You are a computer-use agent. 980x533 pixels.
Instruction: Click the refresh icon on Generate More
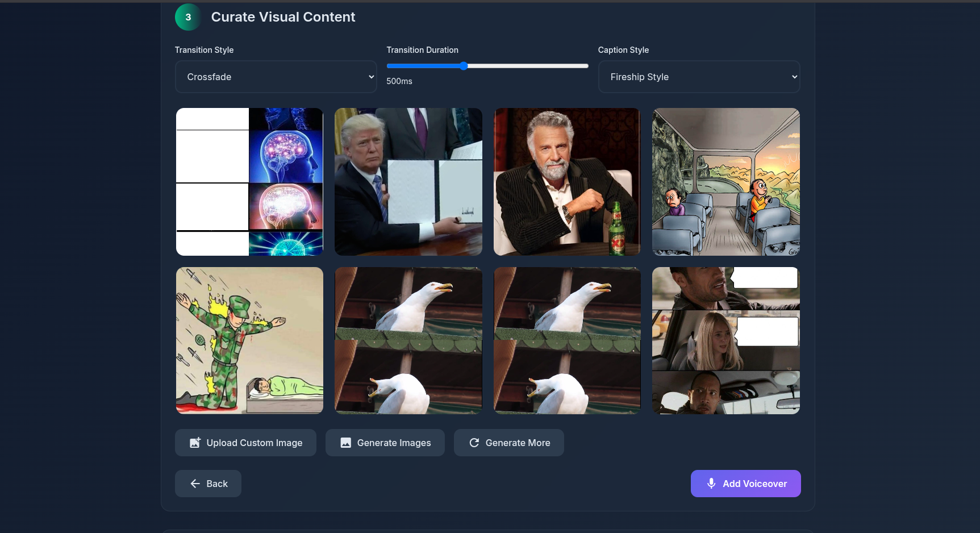(x=474, y=443)
